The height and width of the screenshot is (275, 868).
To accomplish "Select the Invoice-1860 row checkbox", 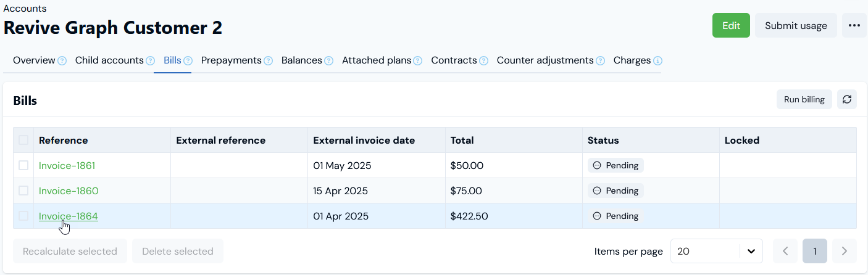I will (x=23, y=191).
